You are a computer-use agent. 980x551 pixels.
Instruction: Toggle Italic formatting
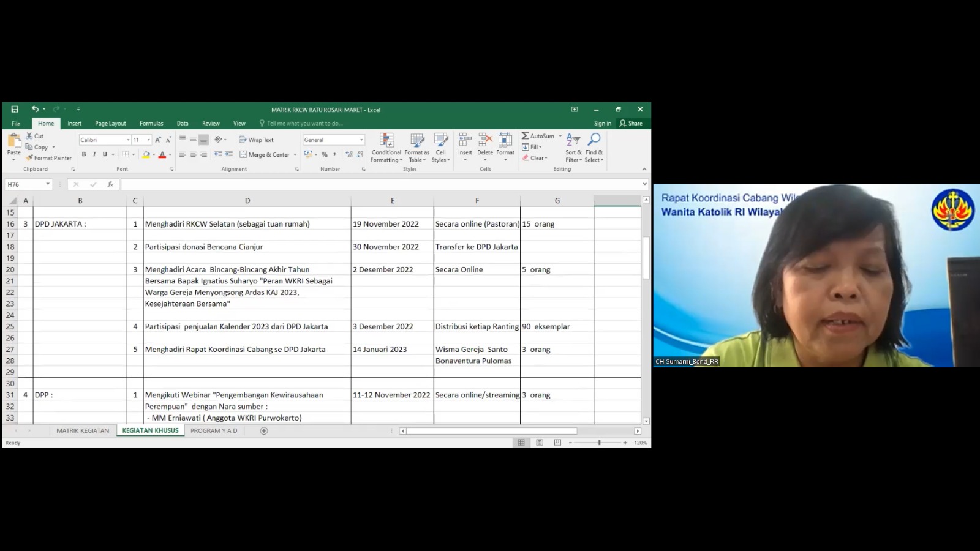pos(94,155)
